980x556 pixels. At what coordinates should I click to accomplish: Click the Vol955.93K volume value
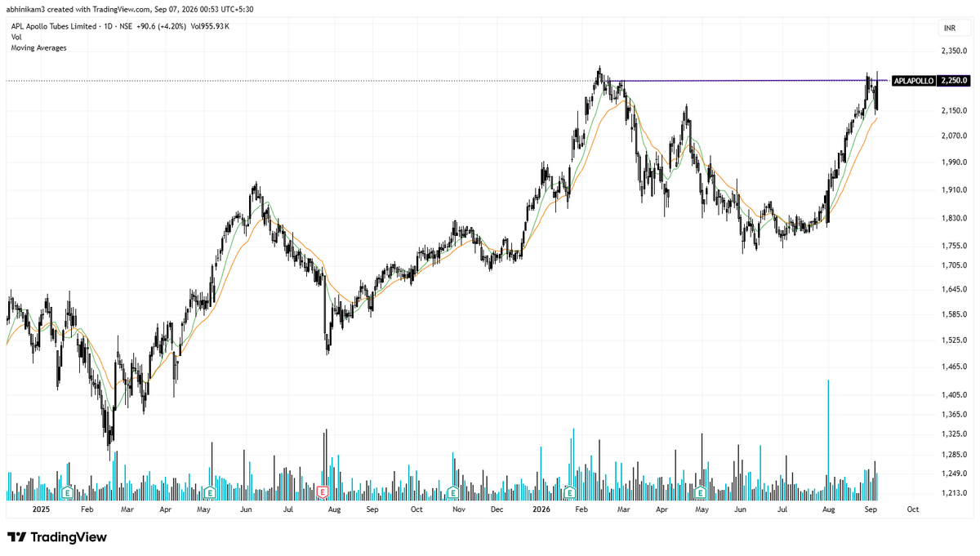(209, 26)
